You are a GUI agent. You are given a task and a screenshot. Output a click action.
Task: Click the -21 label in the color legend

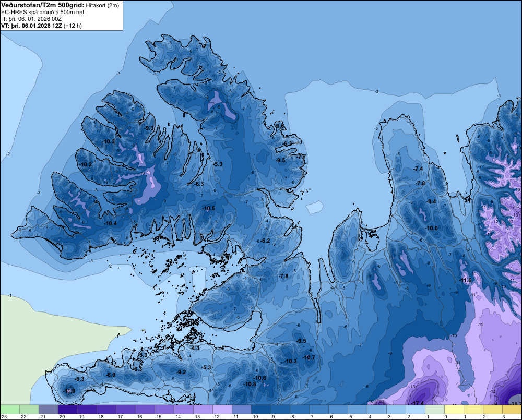click(x=42, y=417)
